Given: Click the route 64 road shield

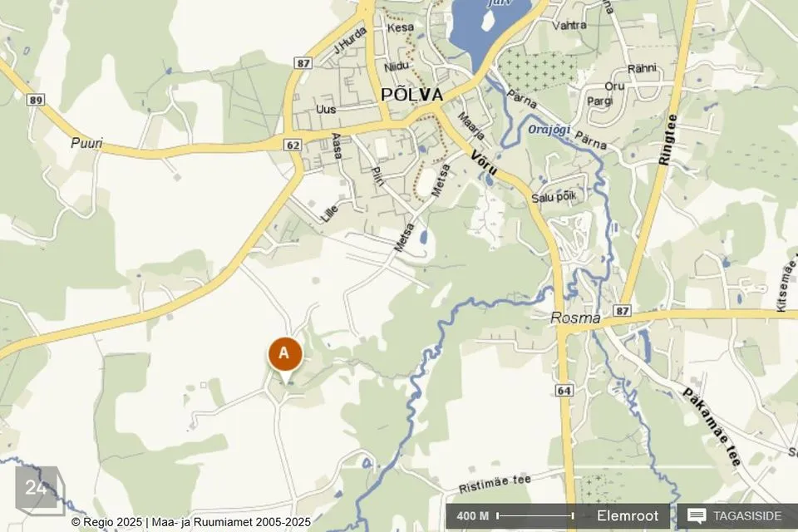Looking at the screenshot, I should pos(564,391).
